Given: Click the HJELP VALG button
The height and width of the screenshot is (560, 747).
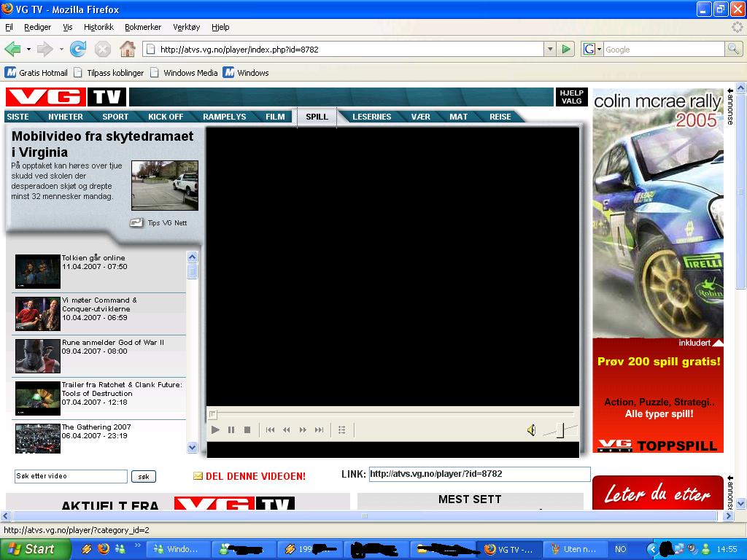Looking at the screenshot, I should tap(572, 97).
